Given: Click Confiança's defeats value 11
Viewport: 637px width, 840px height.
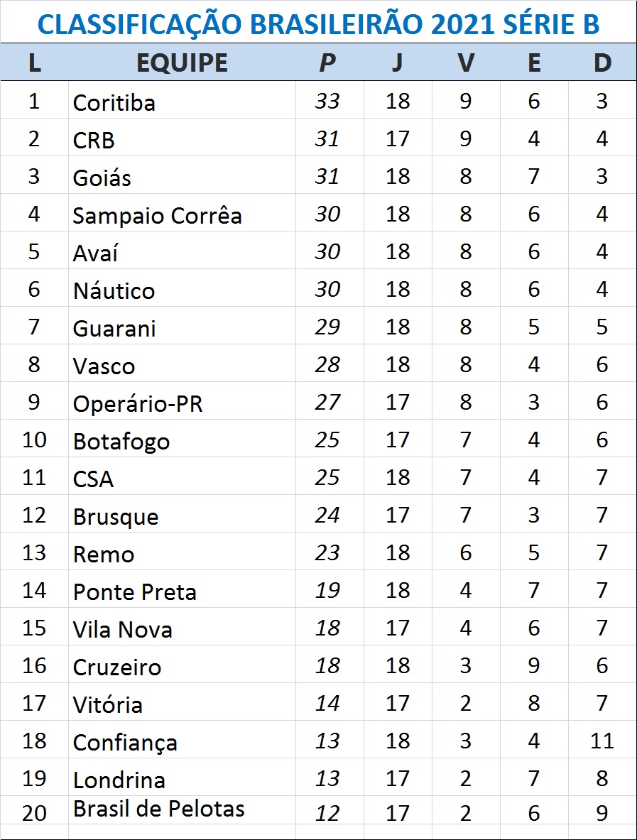Looking at the screenshot, I should [602, 741].
